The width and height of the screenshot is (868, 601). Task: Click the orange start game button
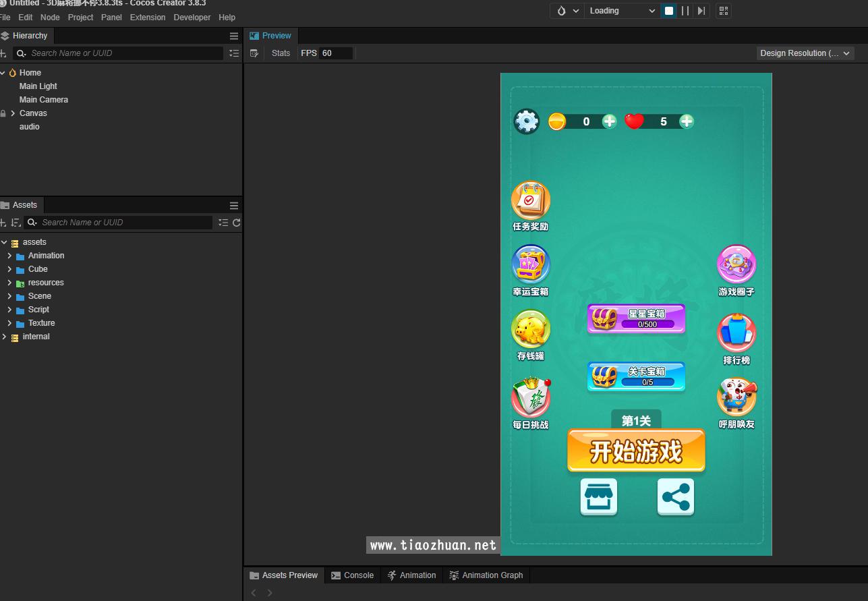pos(636,451)
